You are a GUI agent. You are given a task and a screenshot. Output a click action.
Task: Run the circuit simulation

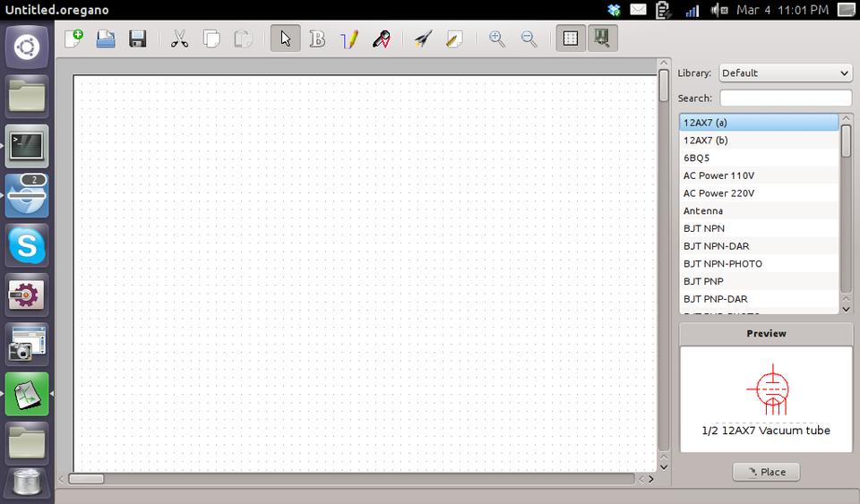point(423,39)
